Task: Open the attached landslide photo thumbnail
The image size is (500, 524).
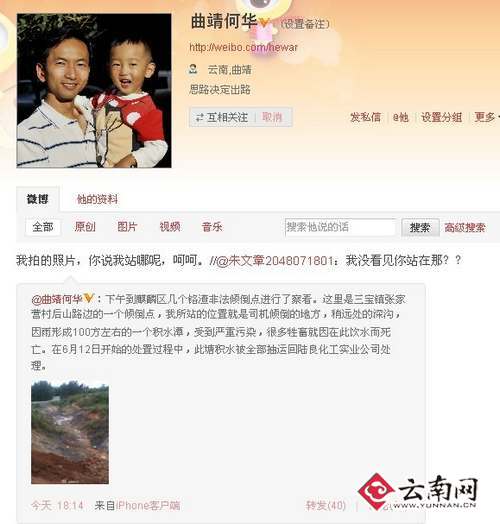Action: point(70,432)
